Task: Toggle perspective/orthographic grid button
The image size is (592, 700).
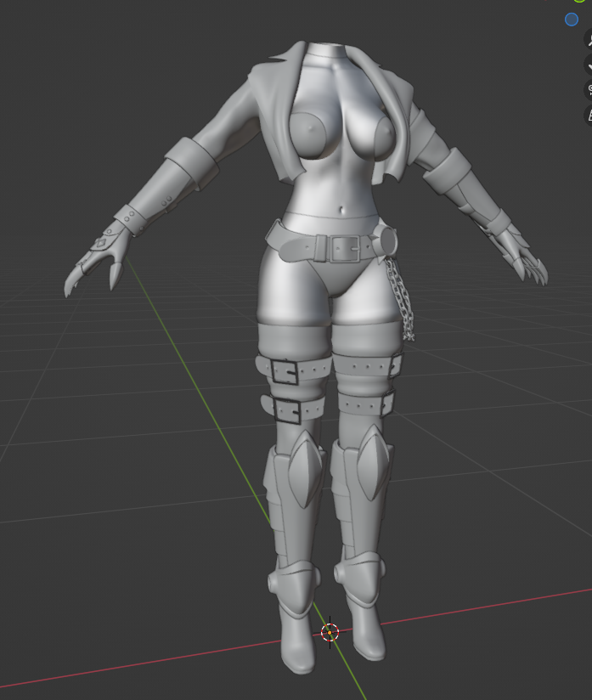Action: coord(589,116)
